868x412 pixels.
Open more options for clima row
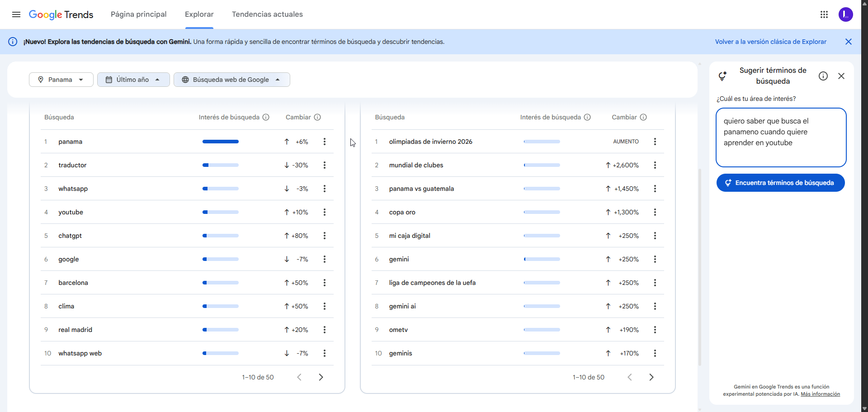coord(325,306)
